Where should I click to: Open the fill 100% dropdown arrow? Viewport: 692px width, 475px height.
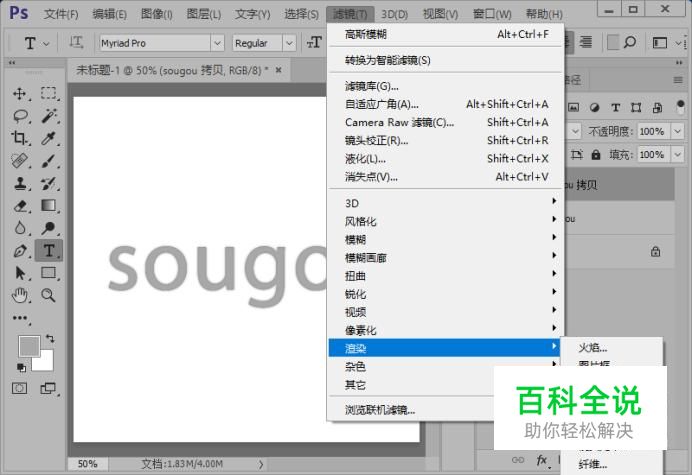pos(677,155)
